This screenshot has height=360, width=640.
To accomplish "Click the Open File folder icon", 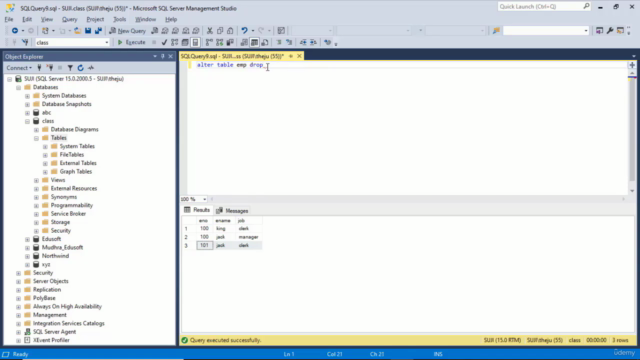I will 77,31.
